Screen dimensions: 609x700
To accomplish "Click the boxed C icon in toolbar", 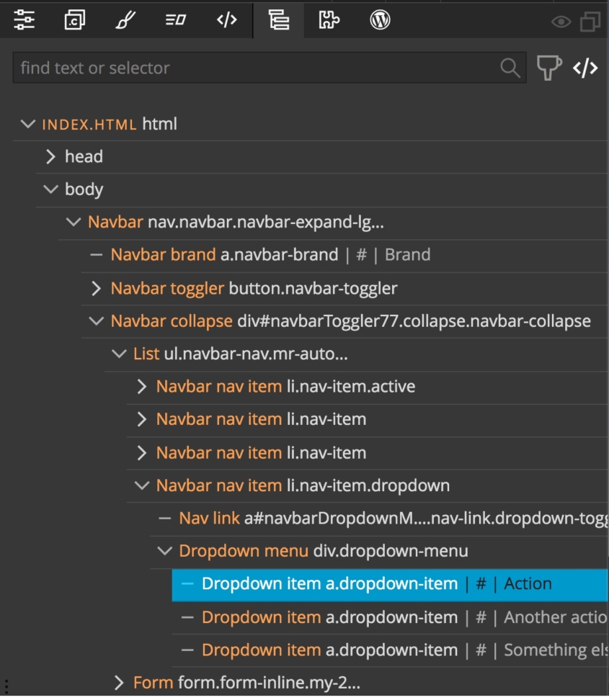I will click(x=73, y=20).
